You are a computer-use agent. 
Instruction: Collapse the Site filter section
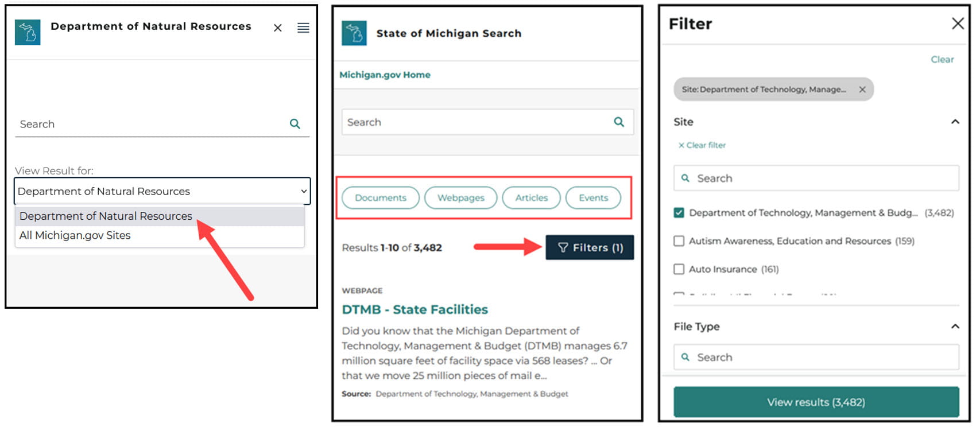955,122
